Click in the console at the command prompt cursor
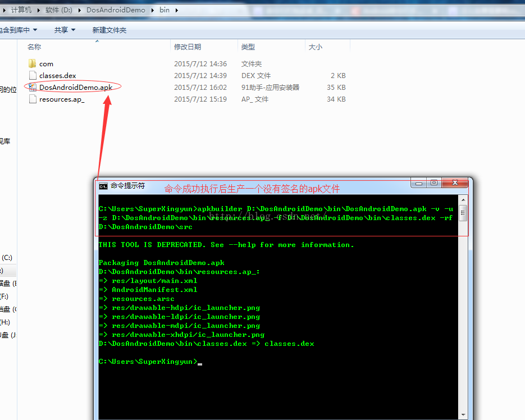The image size is (525, 420). click(200, 362)
